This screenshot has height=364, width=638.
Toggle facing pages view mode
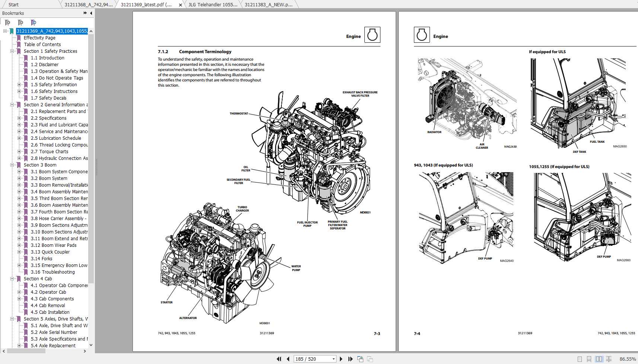pos(599,358)
